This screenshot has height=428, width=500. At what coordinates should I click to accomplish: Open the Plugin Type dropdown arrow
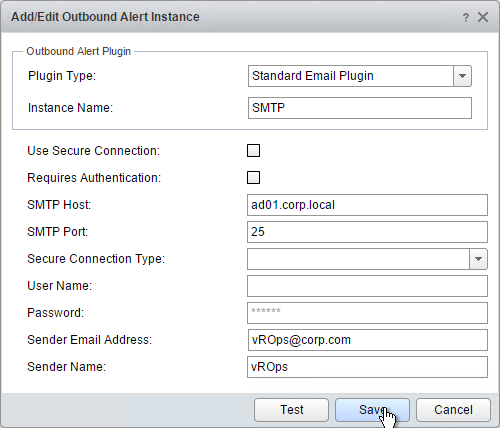[x=462, y=76]
